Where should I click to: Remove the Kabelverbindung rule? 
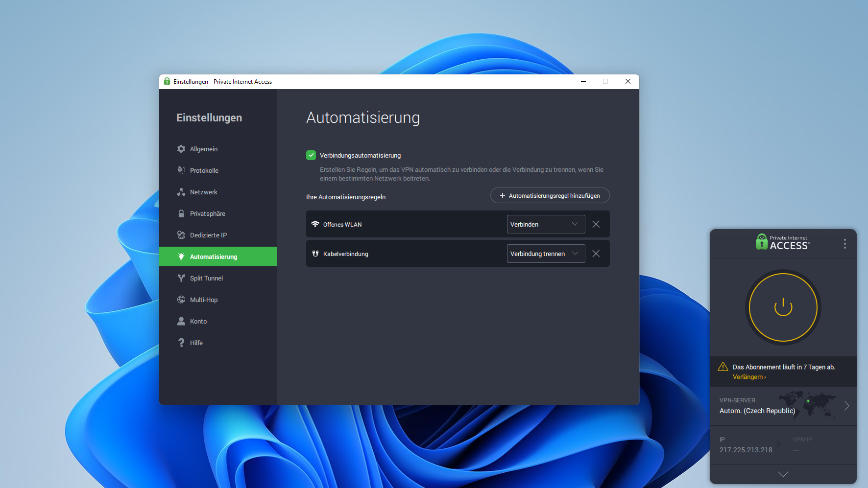(x=596, y=254)
